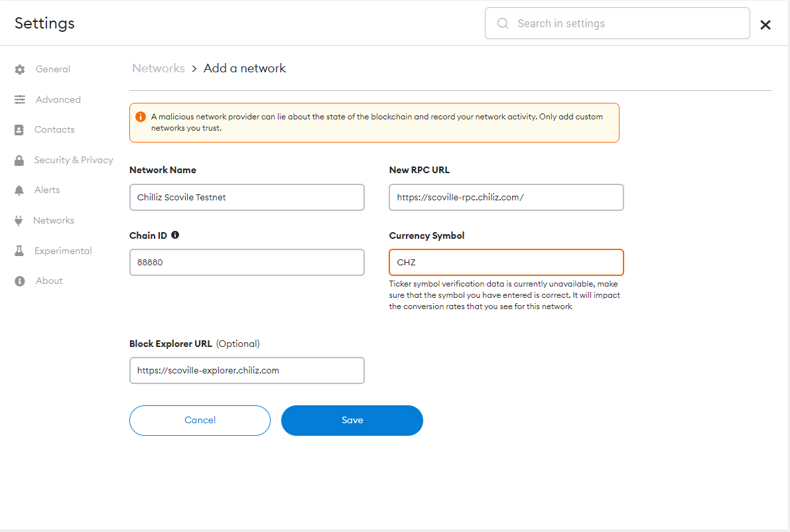Click the General gear icon
Screen dimensions: 790x532
20,70
